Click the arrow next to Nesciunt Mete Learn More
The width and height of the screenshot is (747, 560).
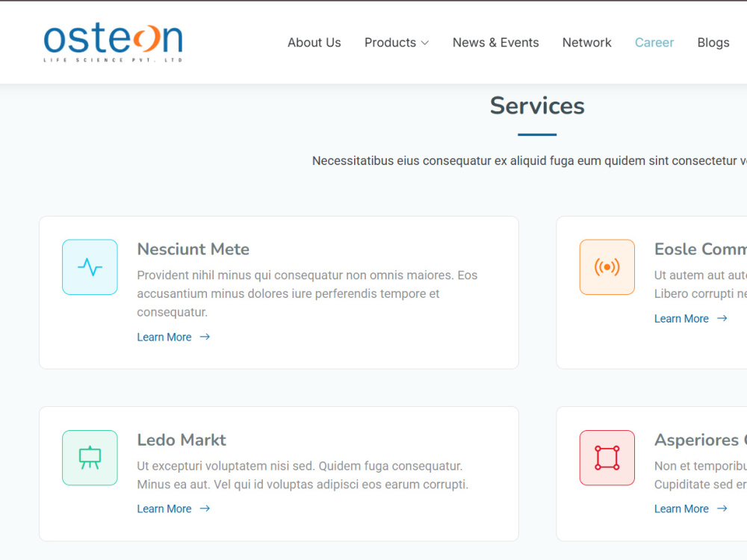(205, 337)
